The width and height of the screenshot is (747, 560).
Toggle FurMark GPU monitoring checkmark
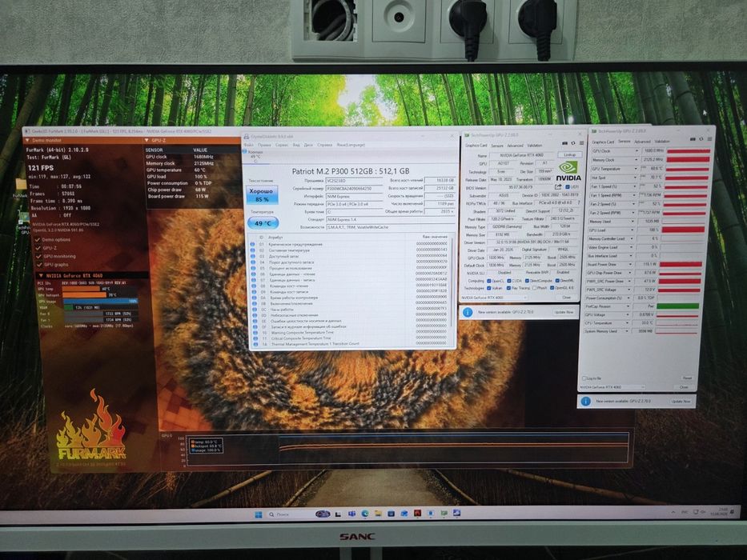click(38, 256)
